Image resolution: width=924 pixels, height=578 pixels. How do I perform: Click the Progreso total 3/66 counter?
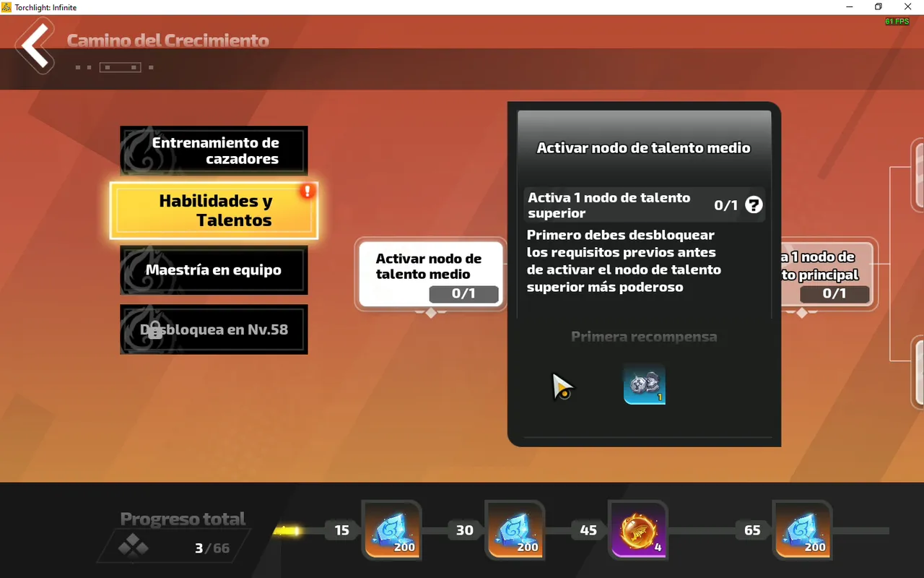pos(212,548)
